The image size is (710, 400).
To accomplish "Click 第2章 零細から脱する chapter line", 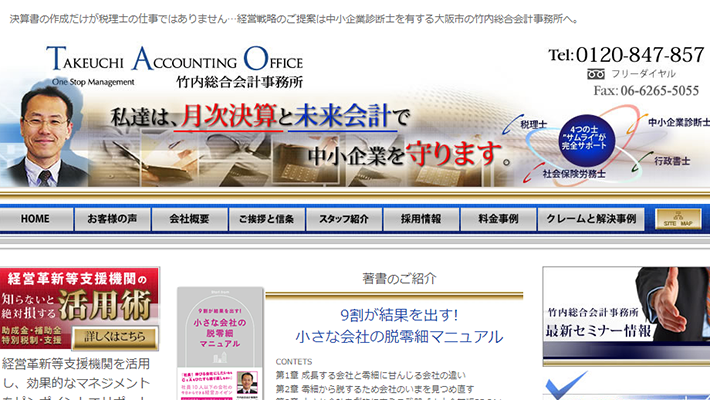I will [374, 389].
